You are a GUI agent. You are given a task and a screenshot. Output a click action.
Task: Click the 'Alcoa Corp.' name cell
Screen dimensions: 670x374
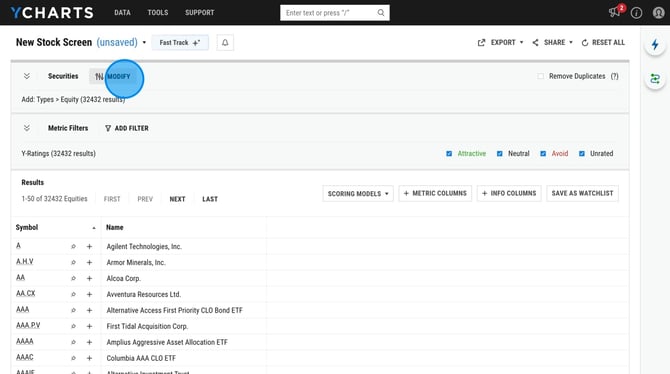click(123, 278)
